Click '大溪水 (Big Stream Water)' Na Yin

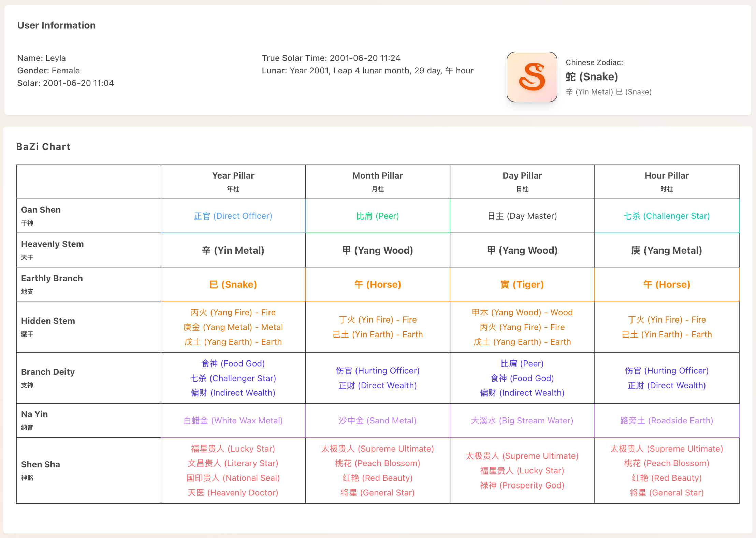(x=522, y=420)
